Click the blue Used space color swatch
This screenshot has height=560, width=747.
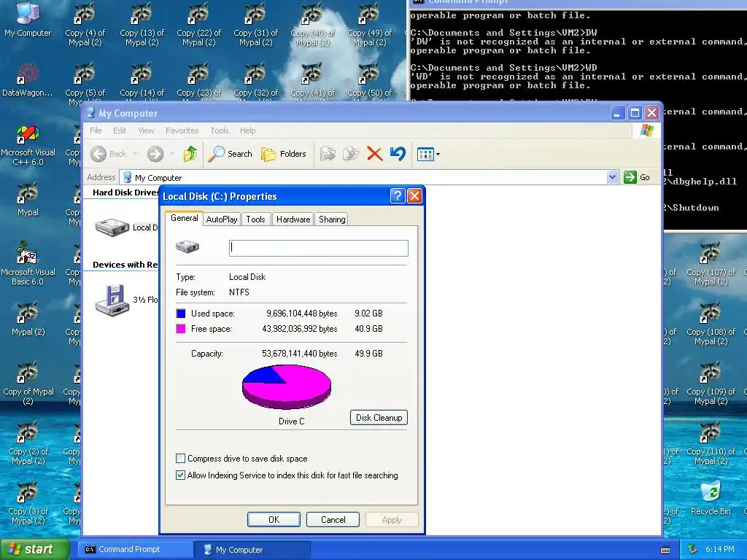point(181,314)
